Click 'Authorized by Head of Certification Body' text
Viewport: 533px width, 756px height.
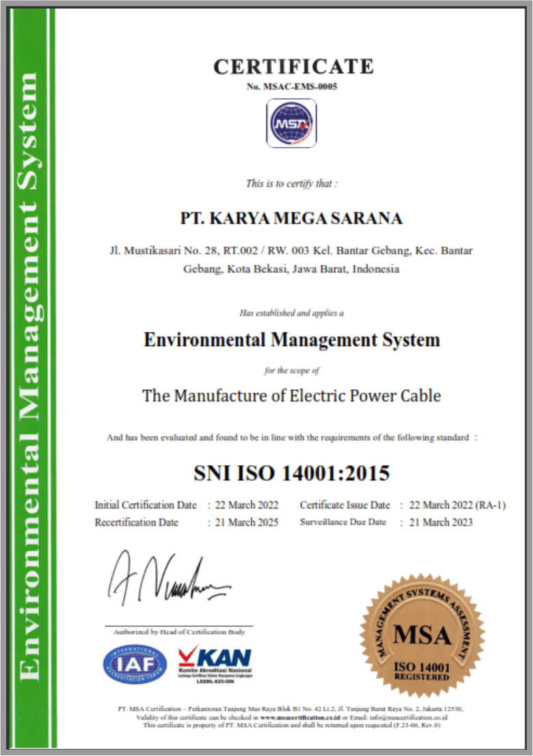[x=179, y=632]
